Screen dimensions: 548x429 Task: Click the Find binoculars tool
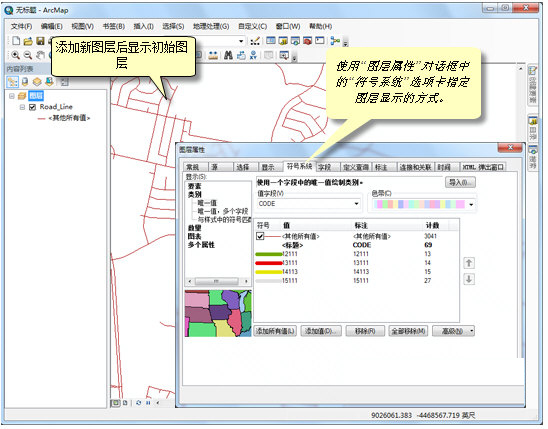point(228,55)
